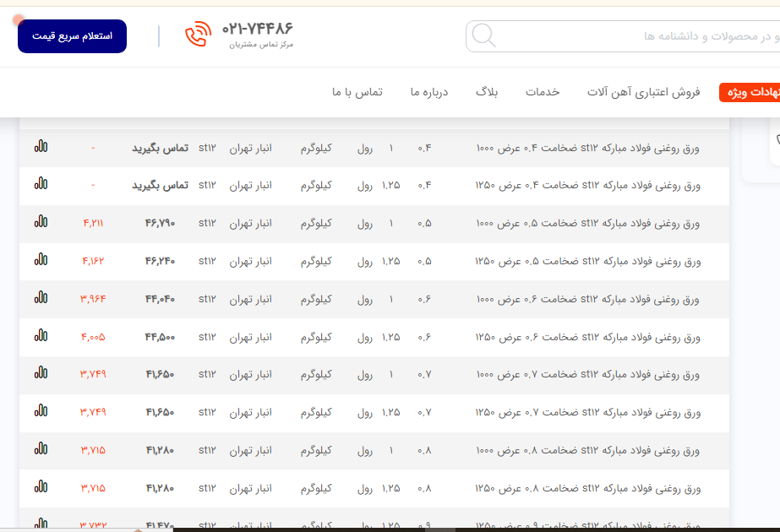Open price chart icon for 0.4 thickness 1250 width sheet
The height and width of the screenshot is (532, 780).
[x=41, y=184]
